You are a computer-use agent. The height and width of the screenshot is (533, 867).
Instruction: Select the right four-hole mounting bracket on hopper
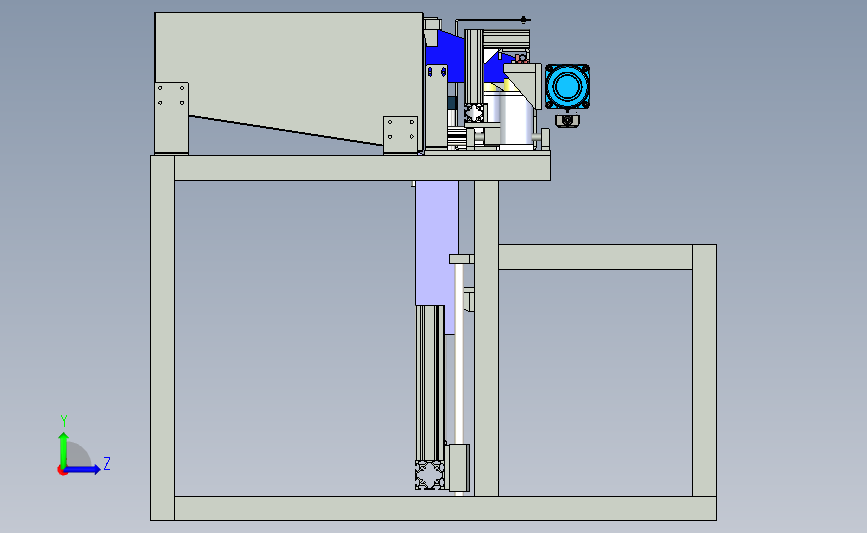point(400,135)
